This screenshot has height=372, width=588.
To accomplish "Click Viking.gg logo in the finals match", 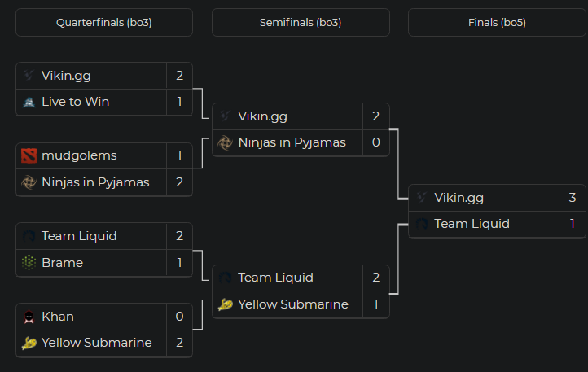I will [422, 197].
